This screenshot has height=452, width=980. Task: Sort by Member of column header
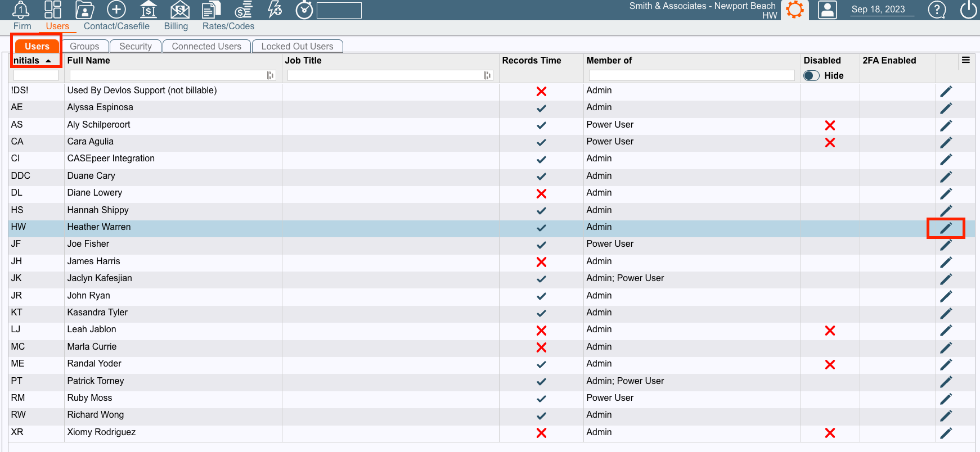coord(609,60)
